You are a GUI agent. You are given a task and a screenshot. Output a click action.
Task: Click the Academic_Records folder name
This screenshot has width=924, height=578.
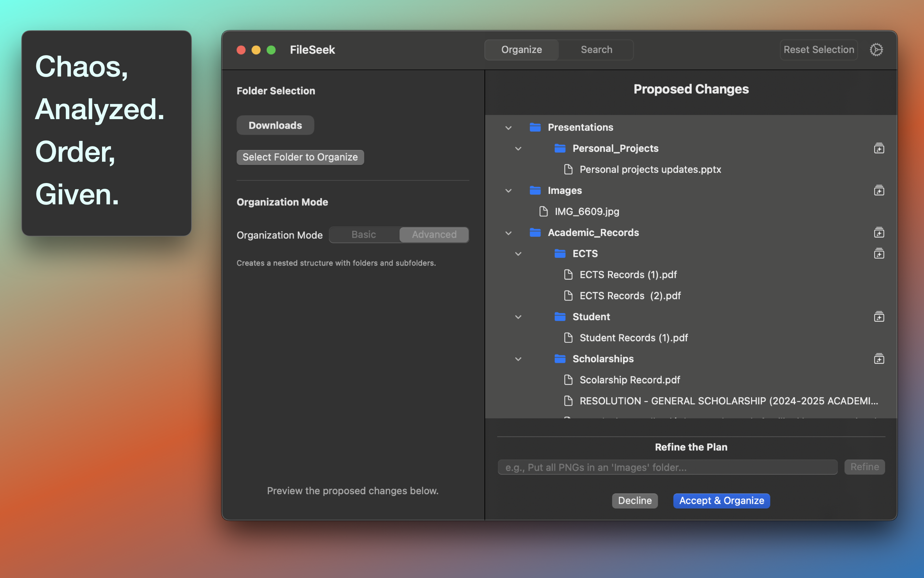(x=593, y=232)
